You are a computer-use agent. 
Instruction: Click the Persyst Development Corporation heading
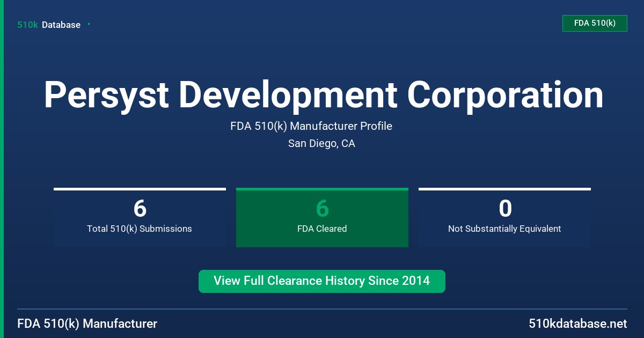click(x=324, y=95)
